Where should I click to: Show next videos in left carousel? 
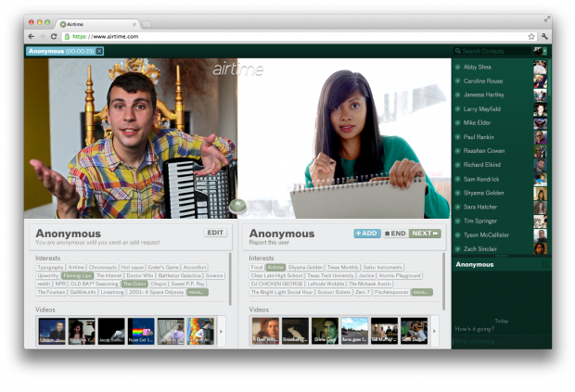click(x=221, y=331)
